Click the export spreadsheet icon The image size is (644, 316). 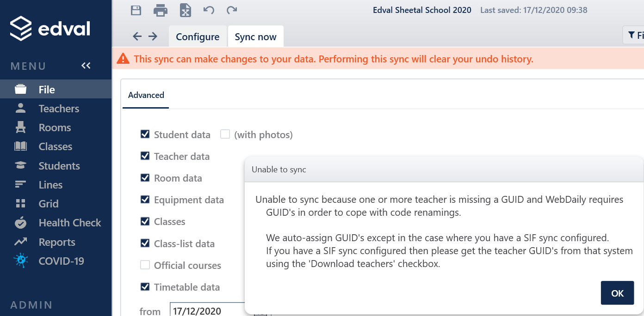tap(186, 10)
